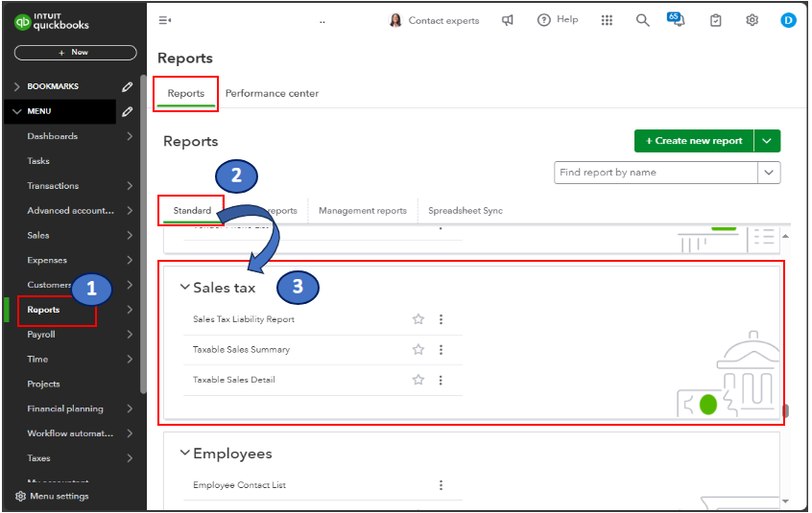Click the sidebar scrollbar
The width and height of the screenshot is (812, 513).
143,233
